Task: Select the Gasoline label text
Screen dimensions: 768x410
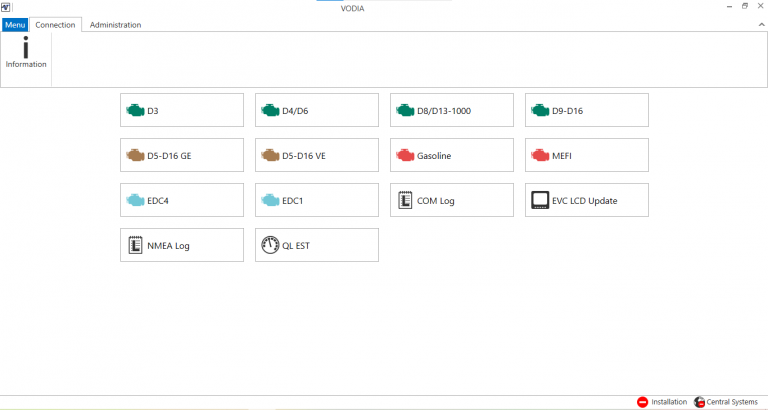Action: click(x=434, y=156)
